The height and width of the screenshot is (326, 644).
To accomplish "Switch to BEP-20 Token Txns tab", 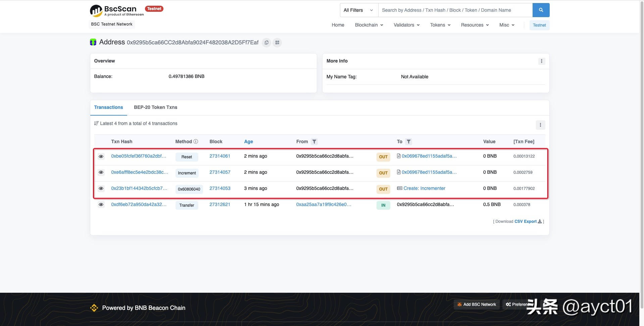I will (155, 107).
